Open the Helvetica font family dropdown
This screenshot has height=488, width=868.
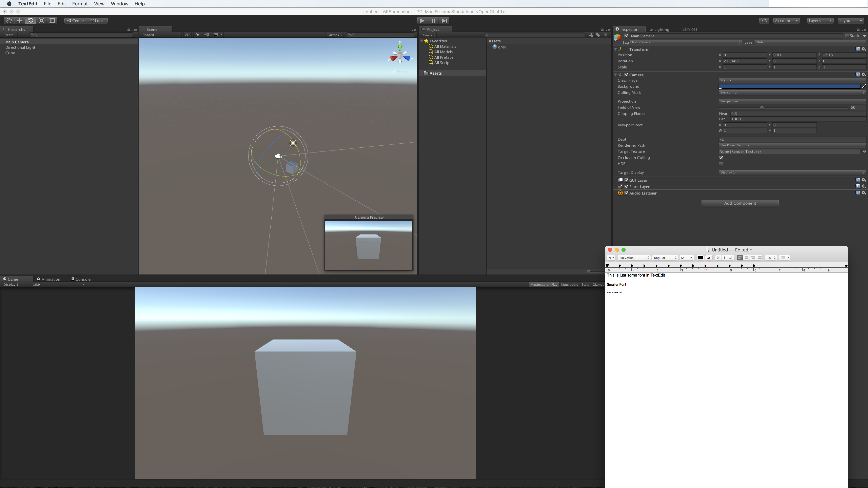point(634,258)
